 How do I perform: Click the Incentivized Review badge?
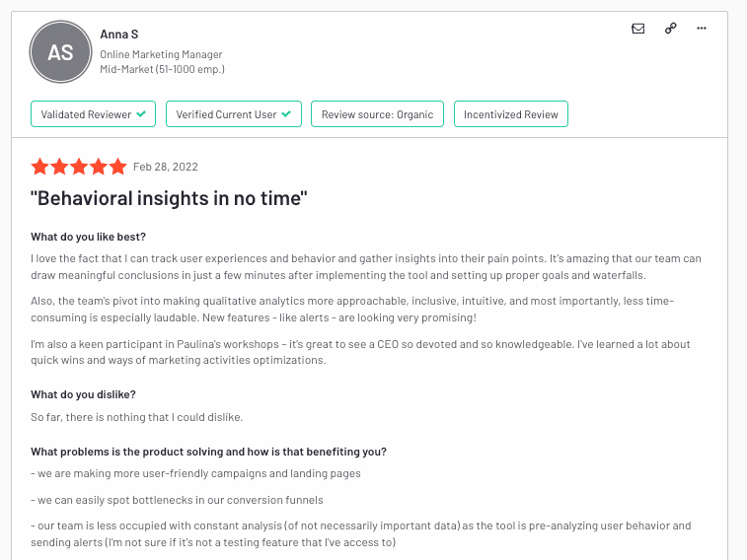(x=511, y=114)
